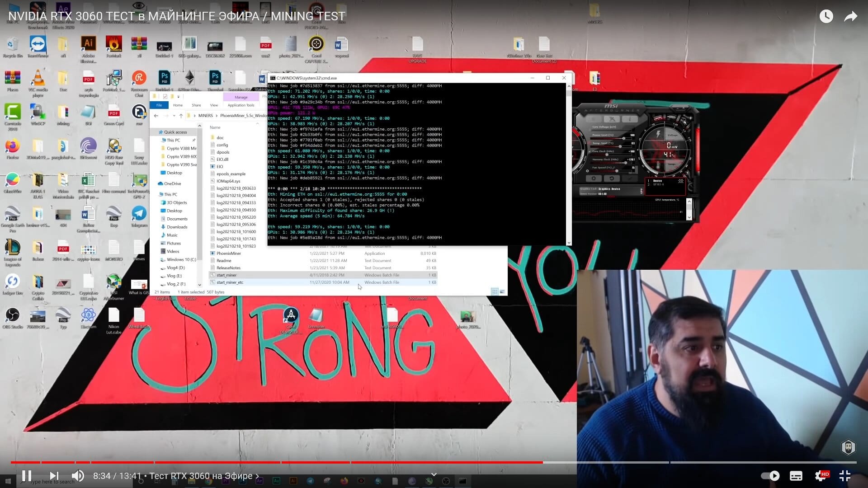Click the up-one-level arrow in File Explorer
The image size is (868, 488).
pyautogui.click(x=181, y=116)
